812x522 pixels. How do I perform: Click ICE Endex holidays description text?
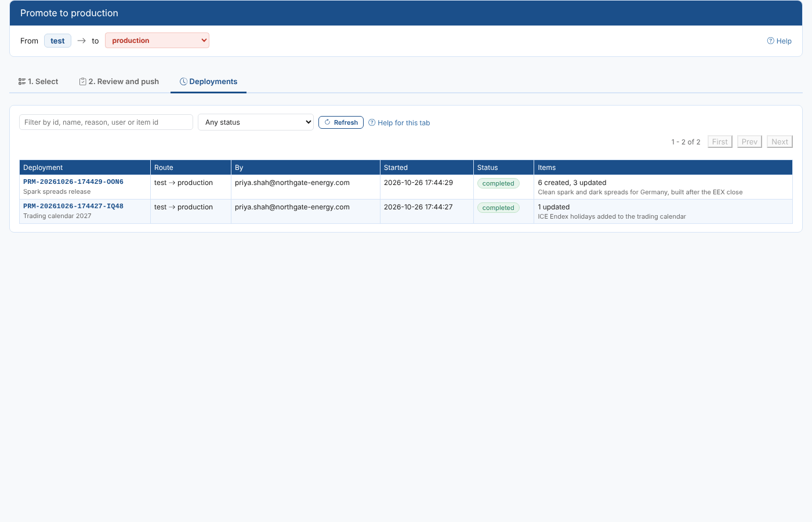[612, 217]
